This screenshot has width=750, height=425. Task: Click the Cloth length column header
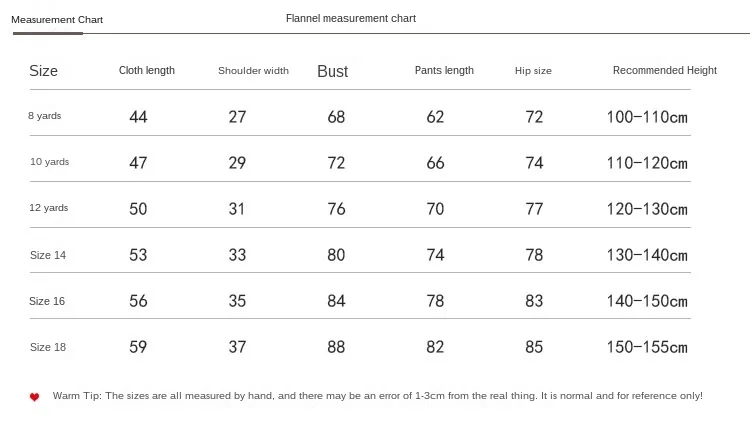(147, 70)
